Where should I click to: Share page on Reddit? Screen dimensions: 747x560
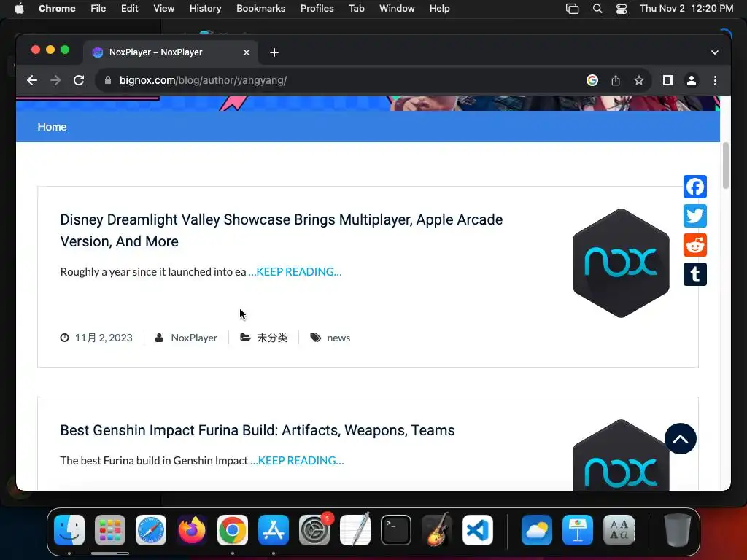(x=694, y=245)
